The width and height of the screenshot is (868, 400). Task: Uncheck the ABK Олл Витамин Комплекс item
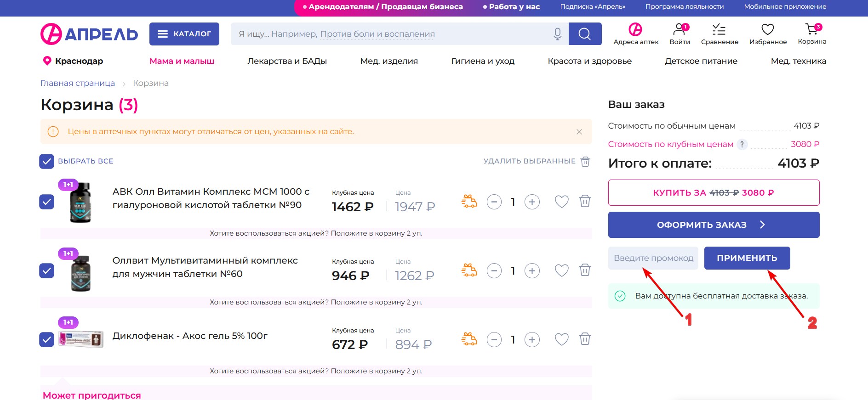(x=47, y=202)
